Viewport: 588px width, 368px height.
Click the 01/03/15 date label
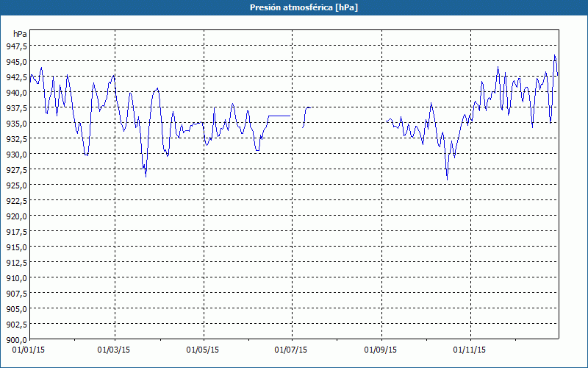(x=114, y=350)
